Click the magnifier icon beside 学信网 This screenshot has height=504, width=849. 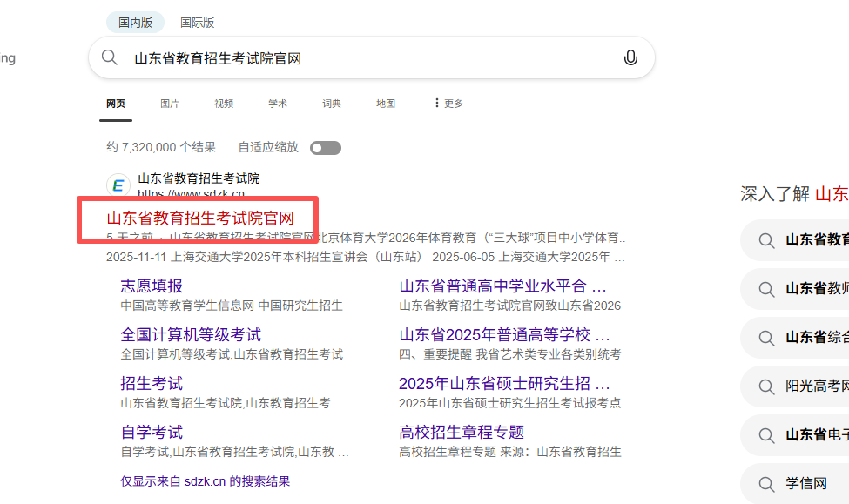[766, 484]
